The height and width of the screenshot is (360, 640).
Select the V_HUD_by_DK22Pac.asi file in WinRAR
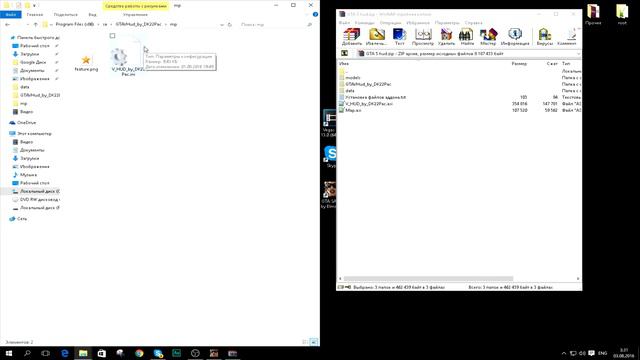369,104
